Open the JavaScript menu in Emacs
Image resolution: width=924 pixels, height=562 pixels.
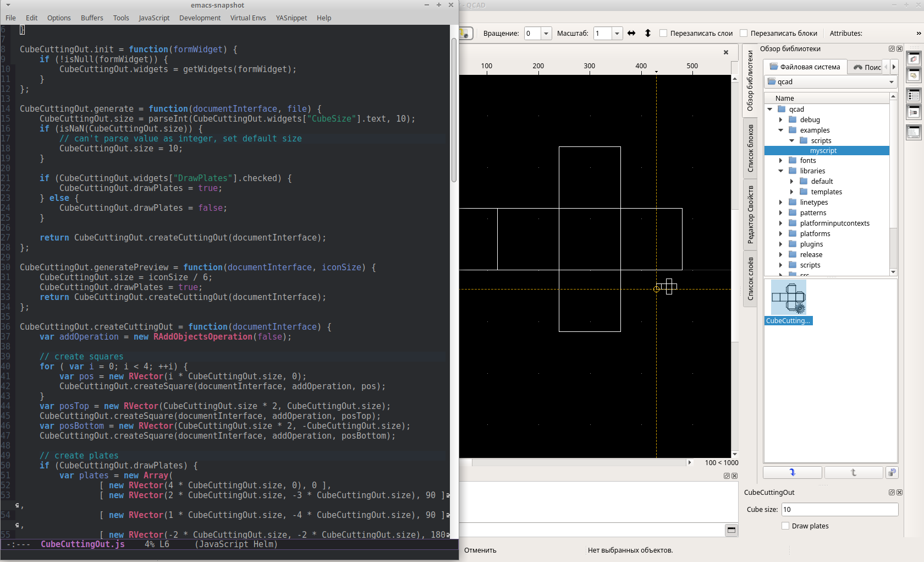pyautogui.click(x=153, y=18)
